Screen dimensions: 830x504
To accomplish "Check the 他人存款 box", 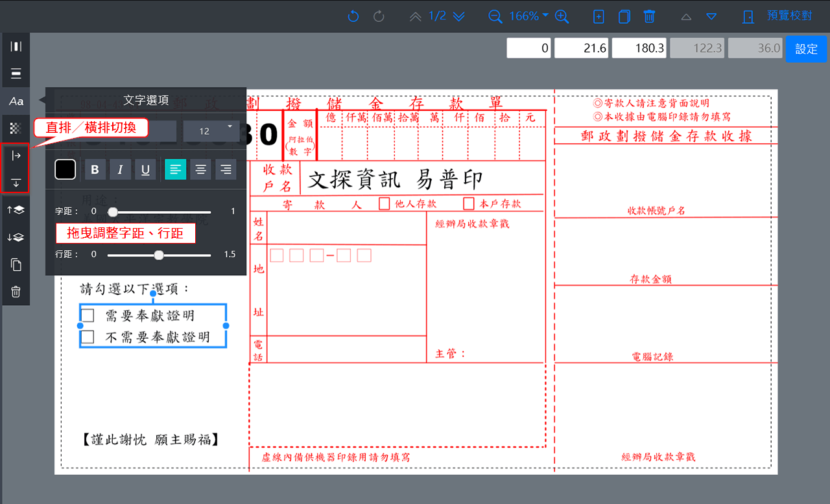I will coord(385,203).
